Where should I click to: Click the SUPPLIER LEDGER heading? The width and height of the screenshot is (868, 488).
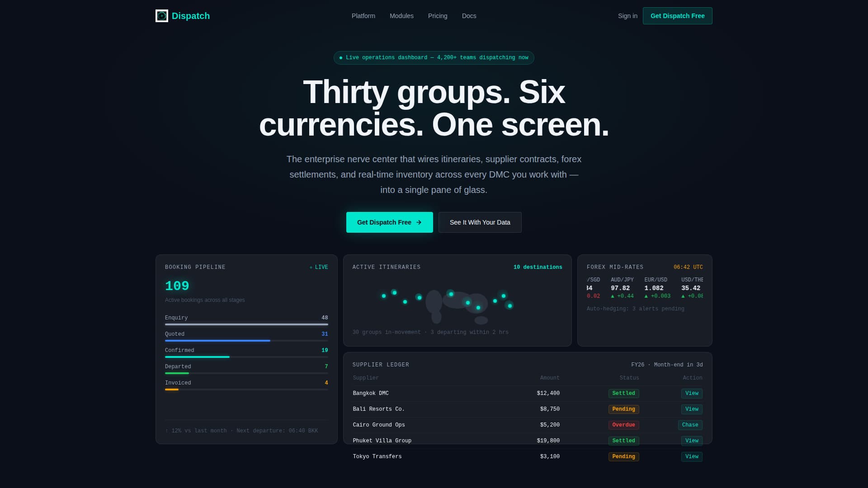click(381, 365)
